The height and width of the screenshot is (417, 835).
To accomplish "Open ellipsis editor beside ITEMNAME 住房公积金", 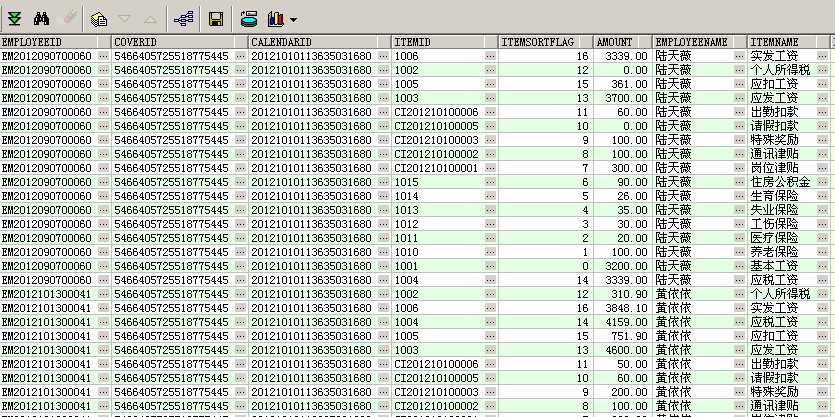I will tap(822, 182).
